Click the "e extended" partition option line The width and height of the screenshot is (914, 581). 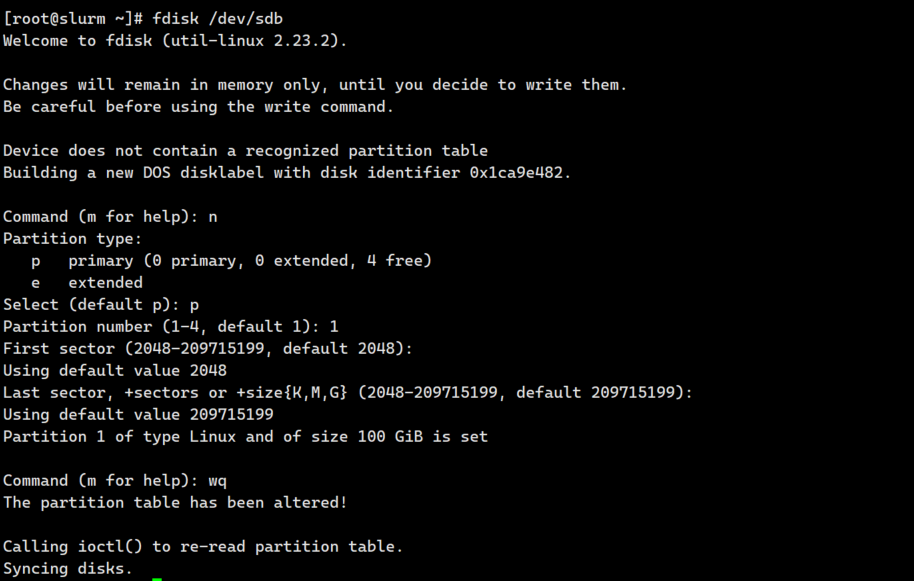pyautogui.click(x=87, y=283)
